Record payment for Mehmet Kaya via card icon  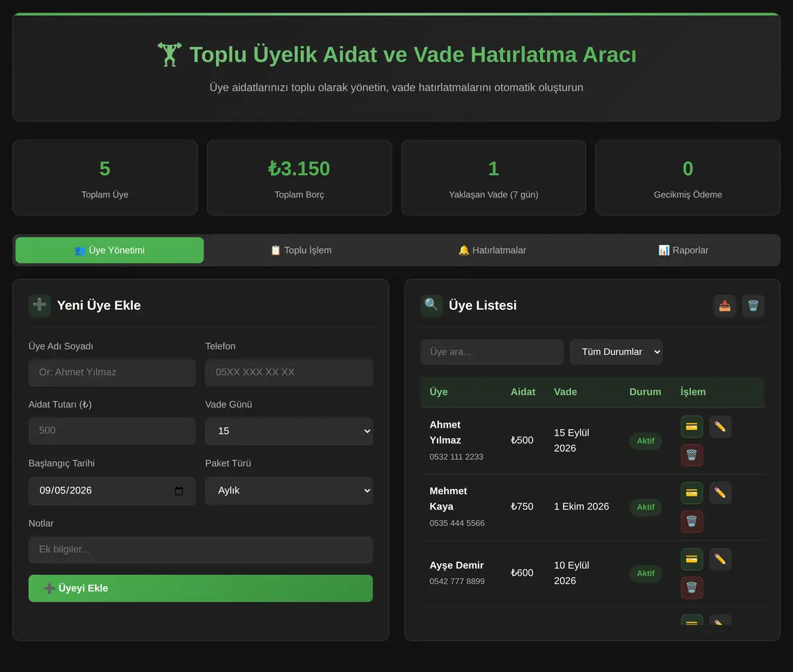(692, 493)
